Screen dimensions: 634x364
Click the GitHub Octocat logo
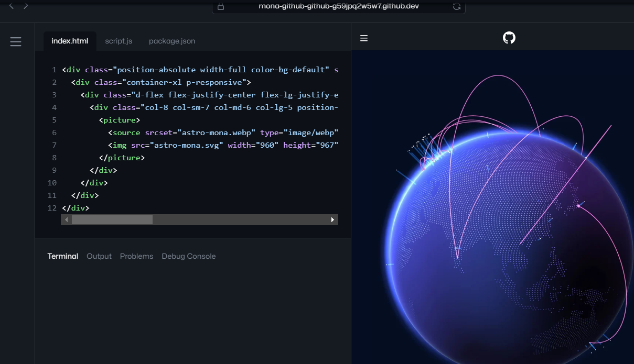(509, 38)
